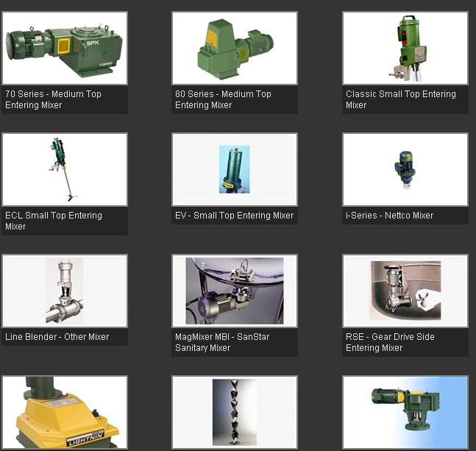
Task: Open the 80 Series mixer thumbnail
Action: pyautogui.click(x=235, y=48)
